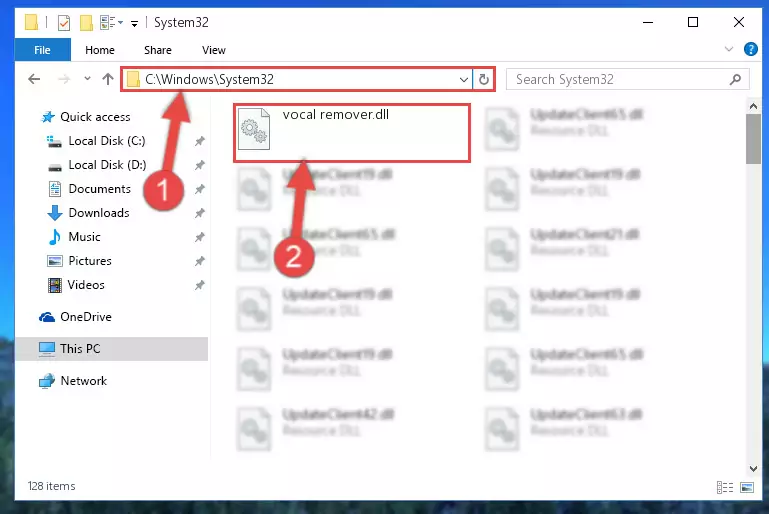The height and width of the screenshot is (514, 769).
Task: Refresh the System32 folder view
Action: point(484,79)
